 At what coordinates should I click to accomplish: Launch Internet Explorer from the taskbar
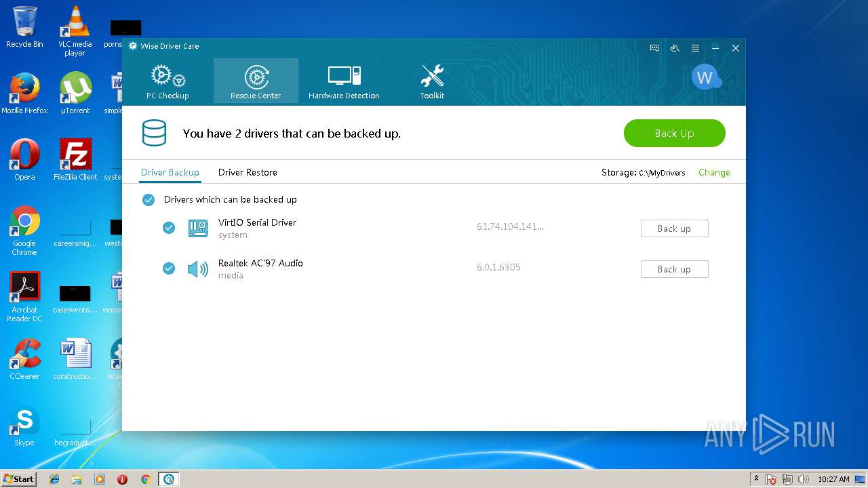54,479
